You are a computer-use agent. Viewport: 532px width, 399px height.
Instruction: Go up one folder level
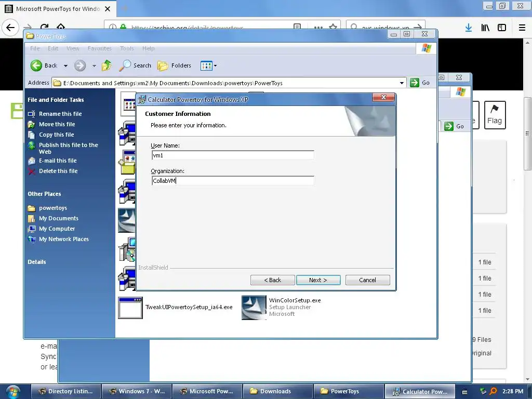point(107,65)
